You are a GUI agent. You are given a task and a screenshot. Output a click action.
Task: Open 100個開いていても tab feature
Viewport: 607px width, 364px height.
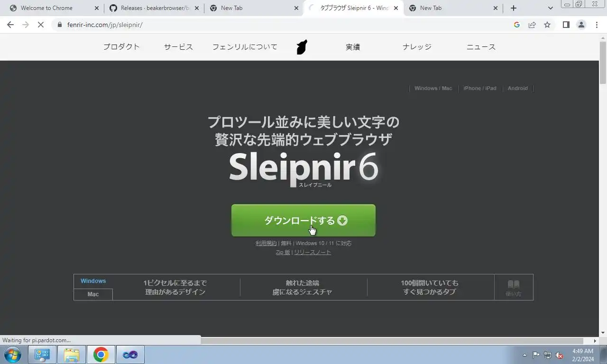click(x=430, y=287)
